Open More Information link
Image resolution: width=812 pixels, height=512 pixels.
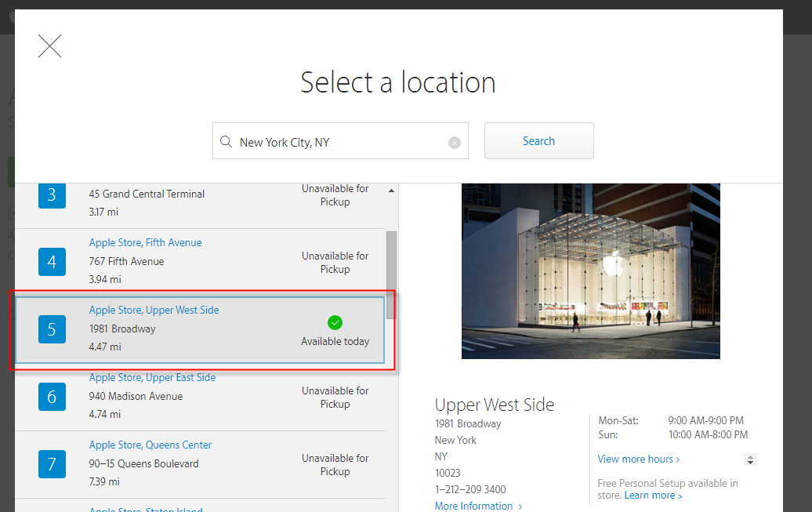click(x=478, y=506)
